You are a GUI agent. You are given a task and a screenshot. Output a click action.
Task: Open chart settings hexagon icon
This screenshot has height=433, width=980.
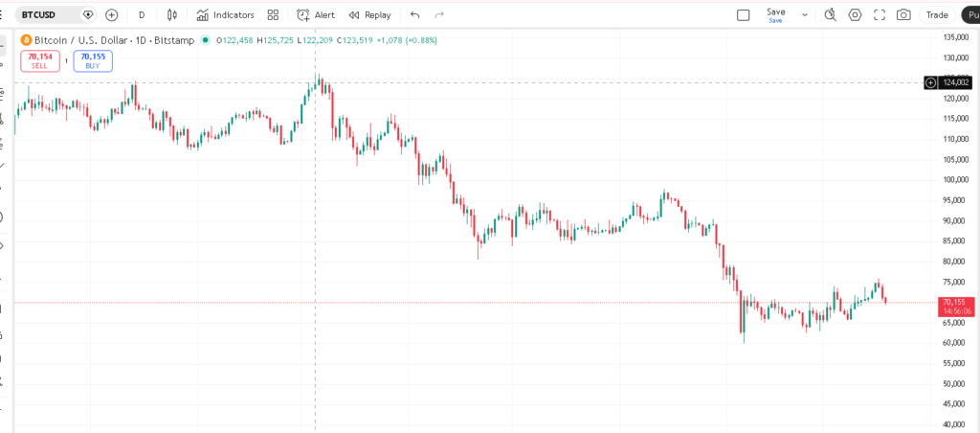click(855, 14)
